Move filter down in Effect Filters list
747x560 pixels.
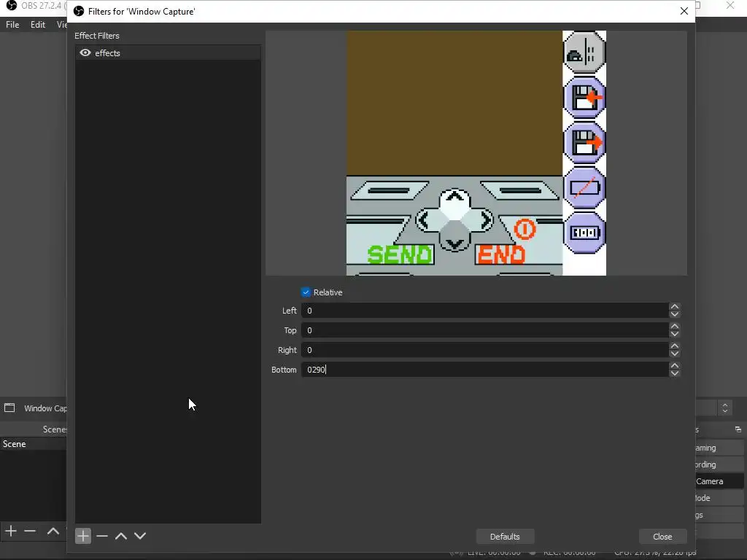[140, 536]
